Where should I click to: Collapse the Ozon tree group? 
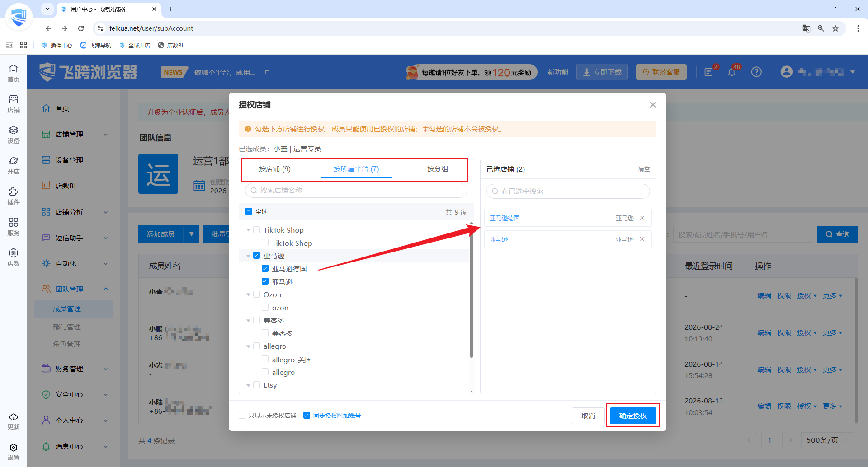[248, 294]
